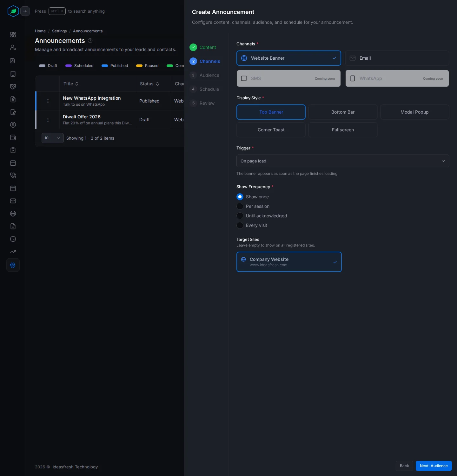Open the mail envelope icon in the sidebar
Viewport: 457px width, 476px height.
(x=13, y=201)
